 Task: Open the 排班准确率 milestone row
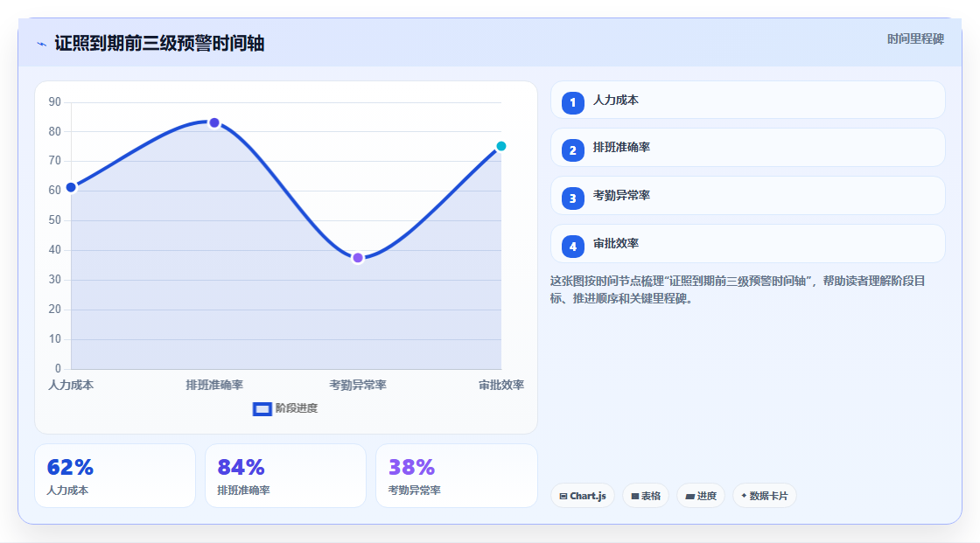click(x=747, y=148)
